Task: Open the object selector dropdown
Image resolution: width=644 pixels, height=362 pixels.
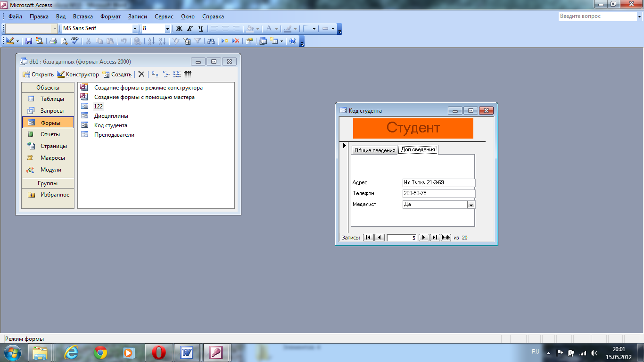Action: pos(54,29)
